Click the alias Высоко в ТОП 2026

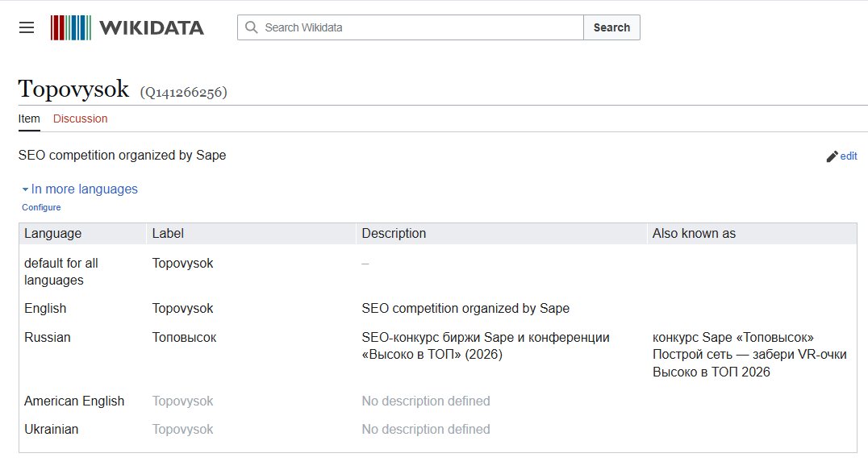click(x=712, y=372)
